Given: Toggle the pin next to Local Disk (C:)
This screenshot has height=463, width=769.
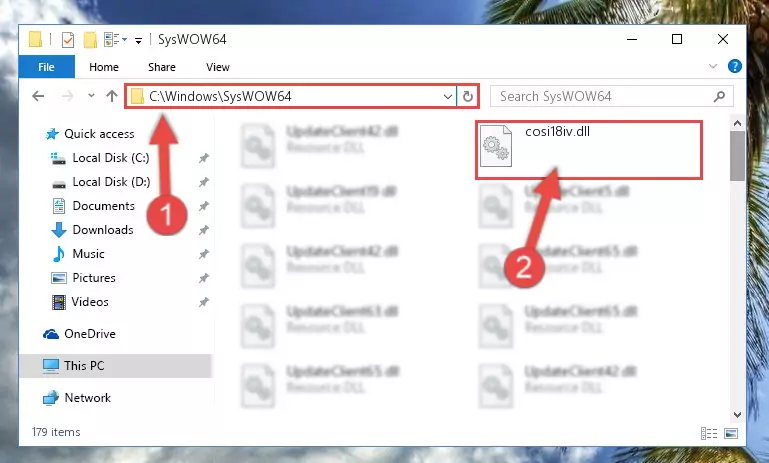Looking at the screenshot, I should click(204, 158).
